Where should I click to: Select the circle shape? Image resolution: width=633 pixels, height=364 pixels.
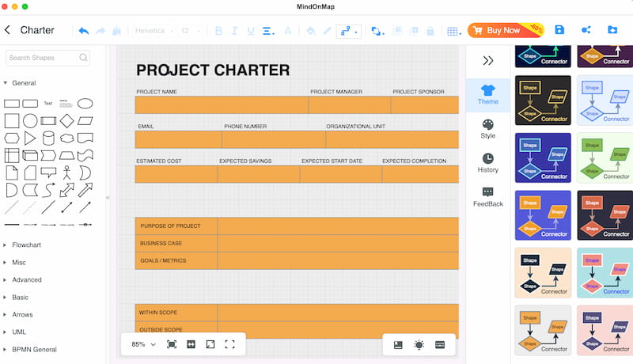pos(30,120)
